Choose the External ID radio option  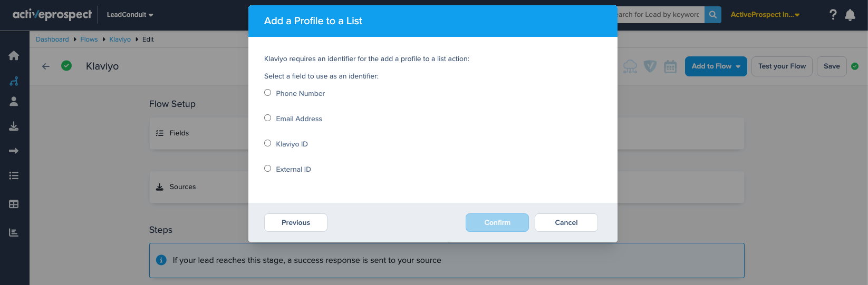(268, 169)
